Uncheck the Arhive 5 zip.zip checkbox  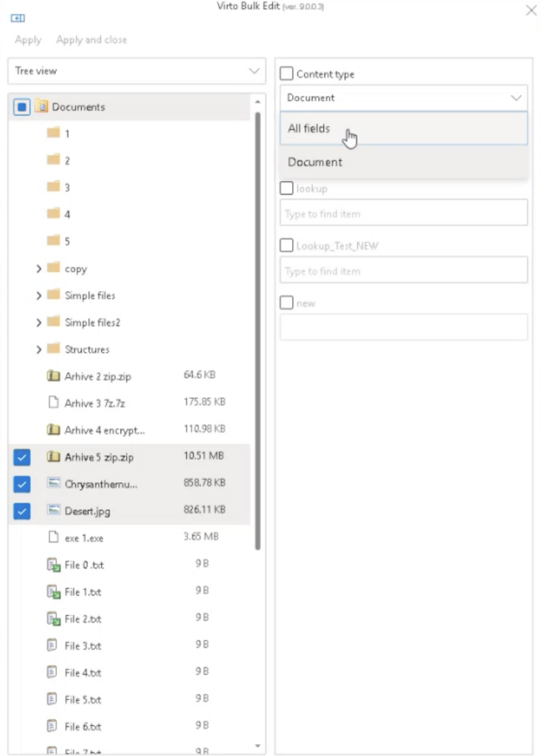pyautogui.click(x=21, y=457)
